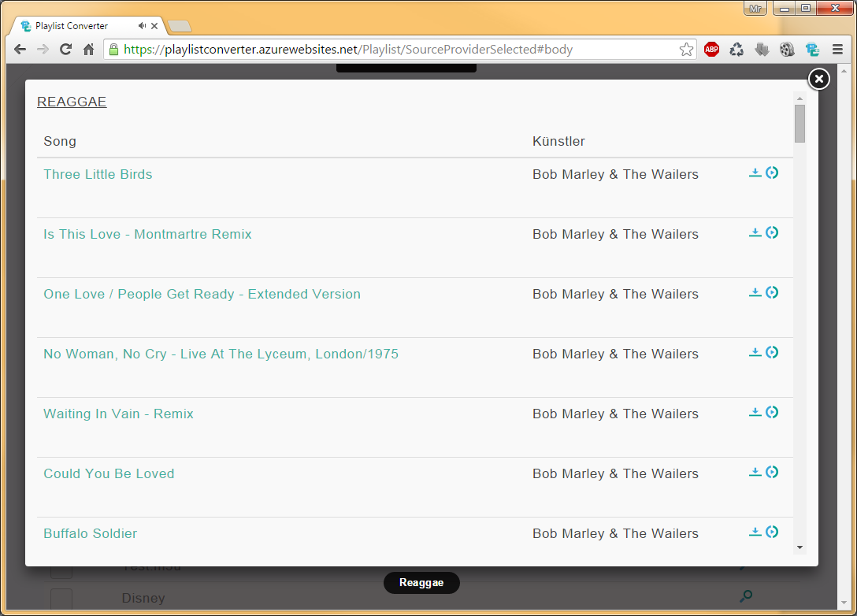Click the popup scrollbar's down arrow
This screenshot has height=616, width=857.
[x=800, y=547]
